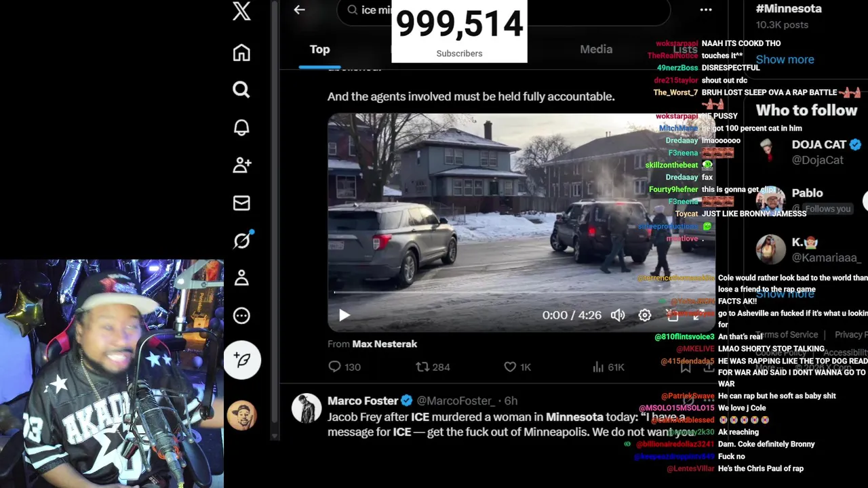
Task: Click the video progress bar
Action: [x=521, y=293]
